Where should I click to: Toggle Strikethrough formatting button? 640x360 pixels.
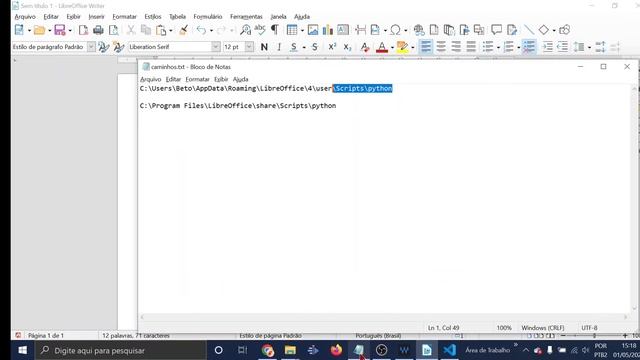[x=315, y=47]
